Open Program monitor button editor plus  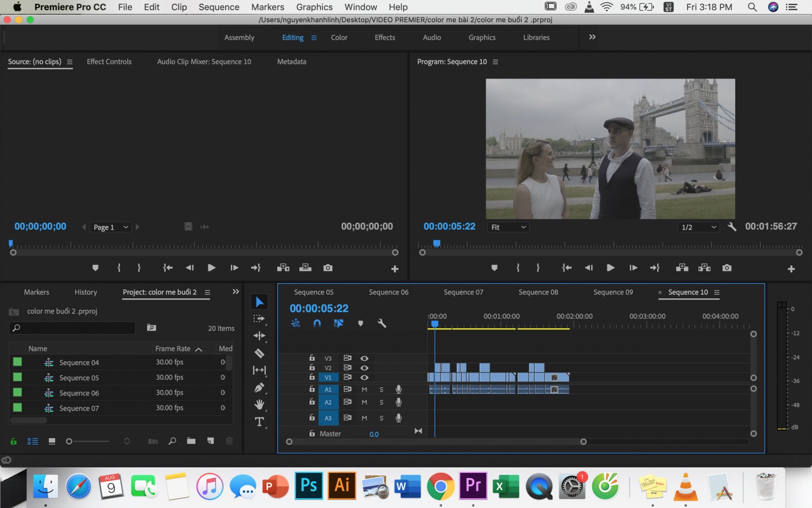(x=791, y=269)
